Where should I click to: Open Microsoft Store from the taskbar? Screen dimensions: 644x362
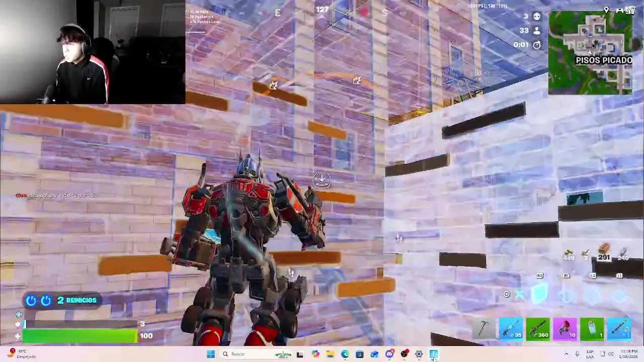coord(360,354)
